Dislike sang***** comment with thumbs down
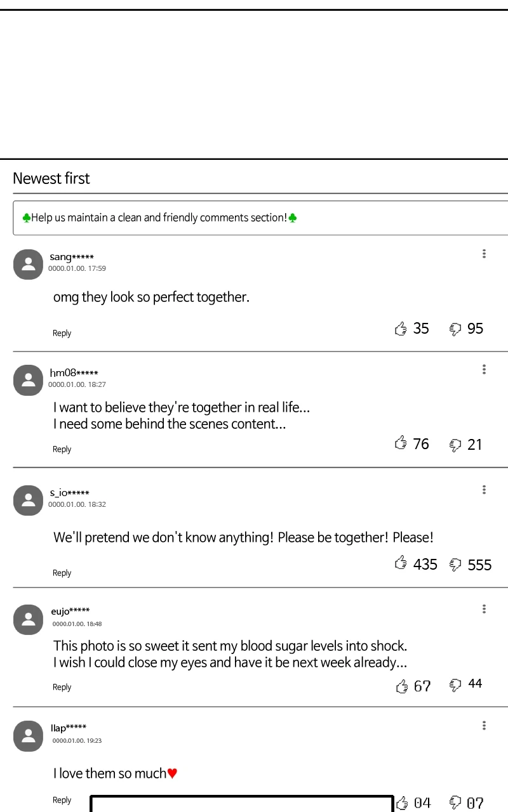The height and width of the screenshot is (812, 508). point(455,329)
